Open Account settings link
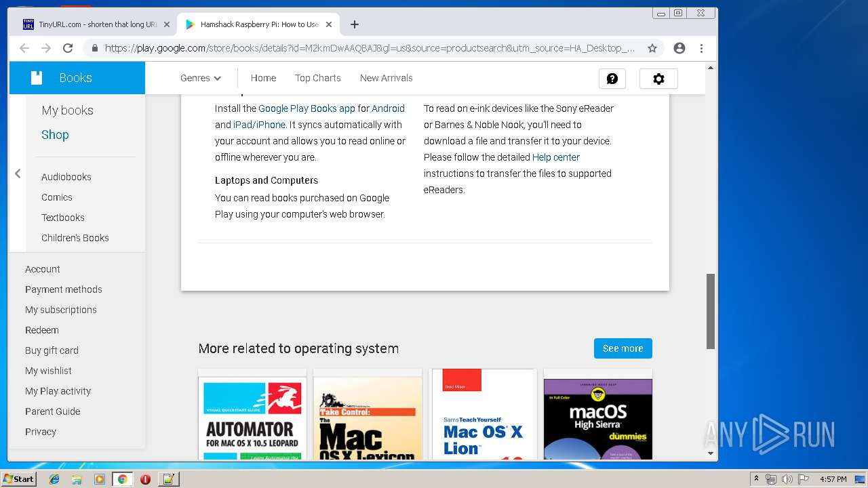Screen dimensions: 868x488 click(43, 269)
